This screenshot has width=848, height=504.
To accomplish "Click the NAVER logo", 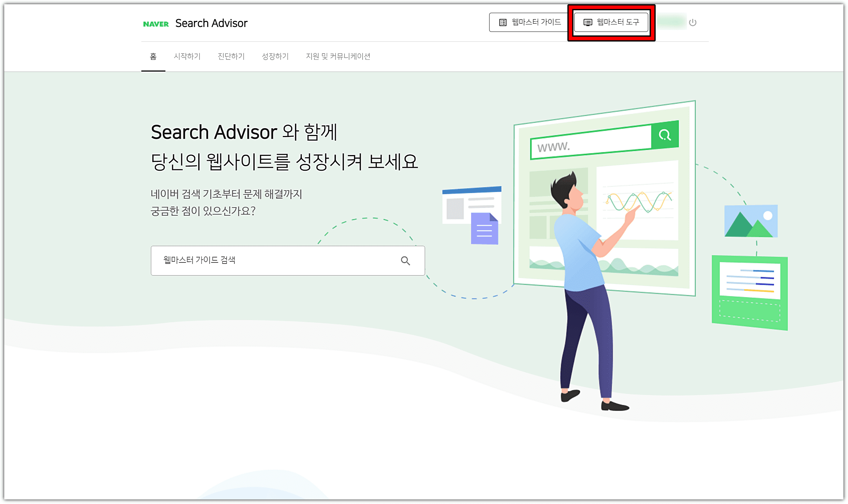I will pyautogui.click(x=156, y=23).
